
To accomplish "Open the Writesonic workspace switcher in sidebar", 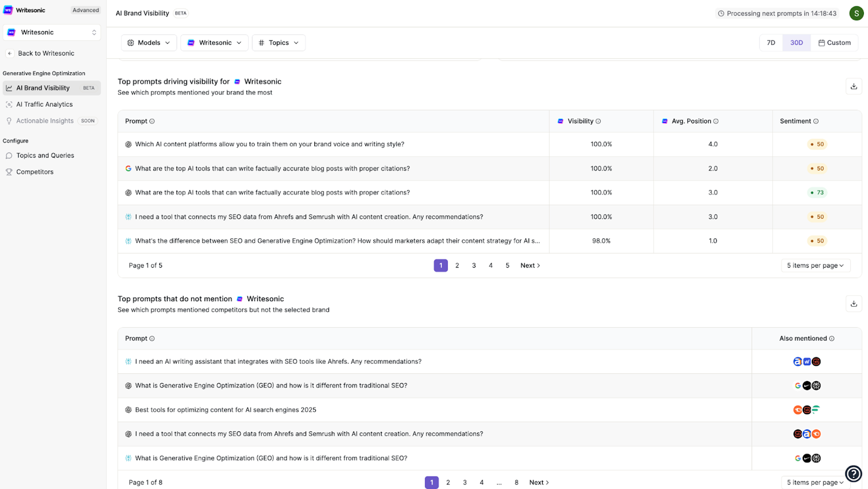I will tap(52, 33).
